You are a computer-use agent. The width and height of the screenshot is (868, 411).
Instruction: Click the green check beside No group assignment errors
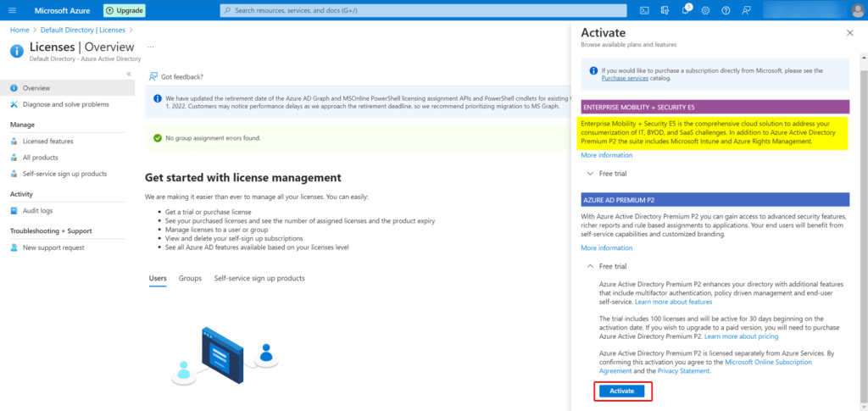[x=158, y=138]
